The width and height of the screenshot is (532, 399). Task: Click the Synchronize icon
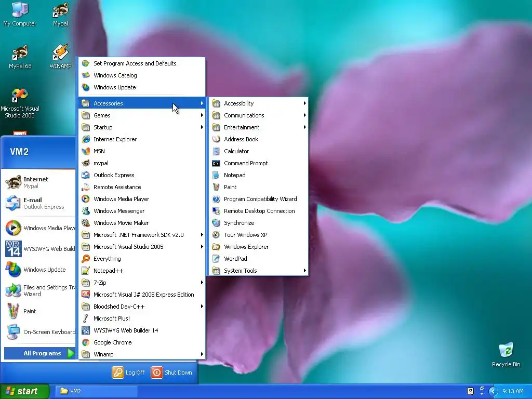click(x=216, y=223)
